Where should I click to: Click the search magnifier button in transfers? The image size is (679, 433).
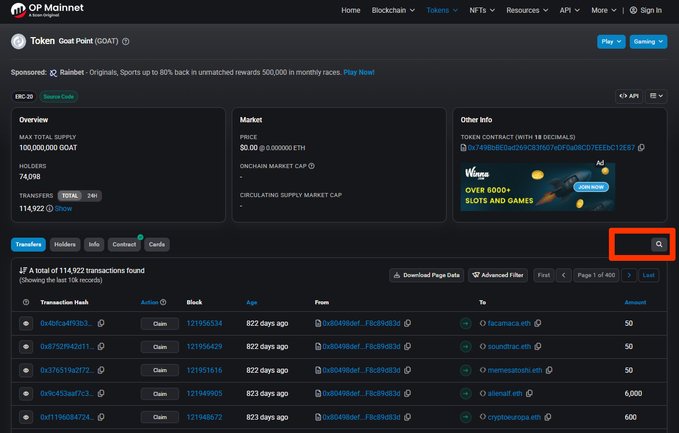pos(659,244)
